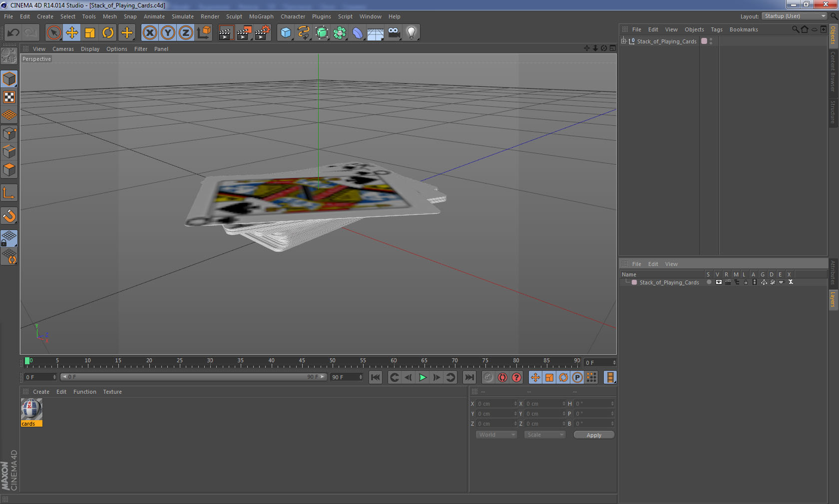839x504 pixels.
Task: Open material manager Create menu
Action: [41, 392]
